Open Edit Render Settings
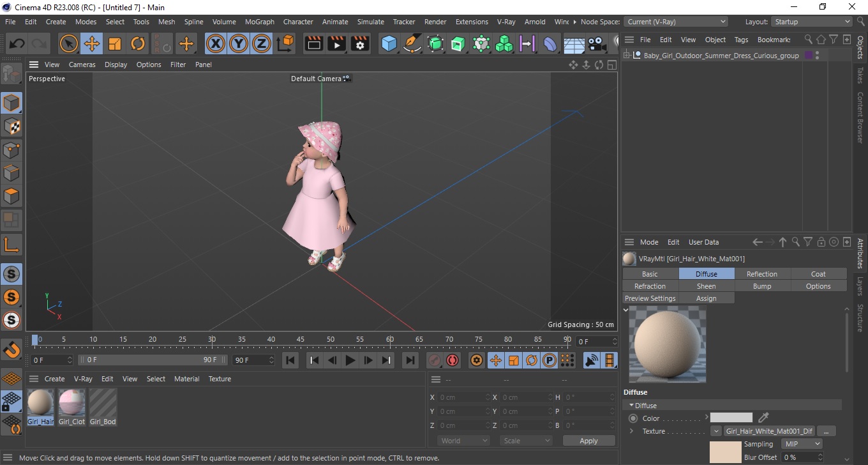The height and width of the screenshot is (465, 868). 360,43
